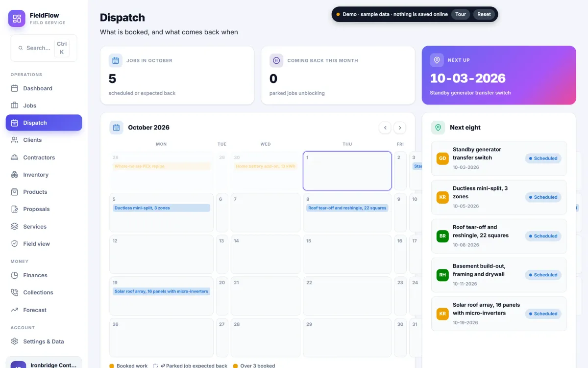Click the Next eight pin icon
The width and height of the screenshot is (588, 368).
click(438, 128)
